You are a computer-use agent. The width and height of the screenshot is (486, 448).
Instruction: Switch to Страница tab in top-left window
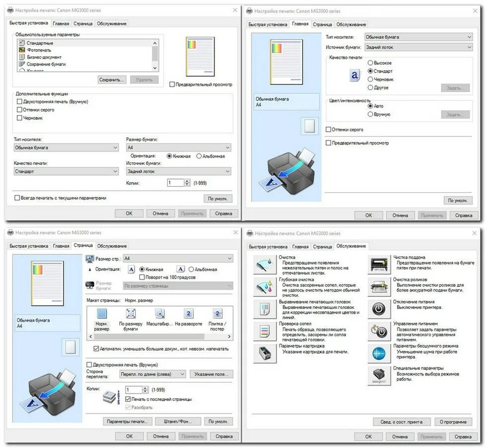pyautogui.click(x=83, y=23)
